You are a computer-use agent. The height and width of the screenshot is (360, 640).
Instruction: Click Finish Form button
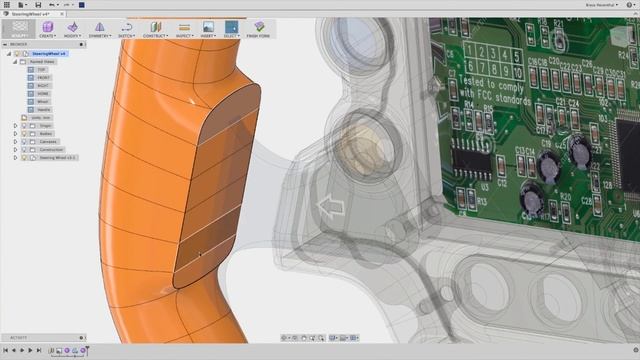pyautogui.click(x=258, y=29)
